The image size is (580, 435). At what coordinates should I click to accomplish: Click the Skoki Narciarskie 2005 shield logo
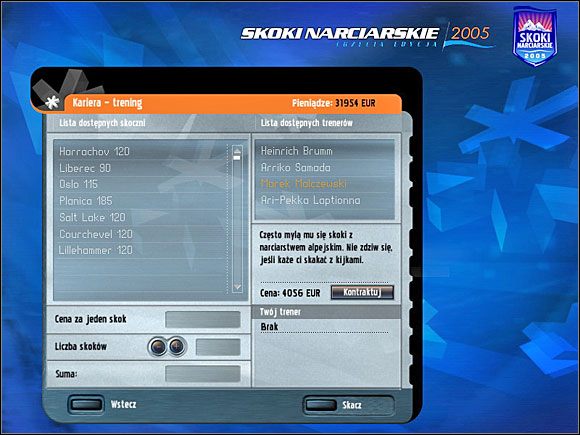535,36
